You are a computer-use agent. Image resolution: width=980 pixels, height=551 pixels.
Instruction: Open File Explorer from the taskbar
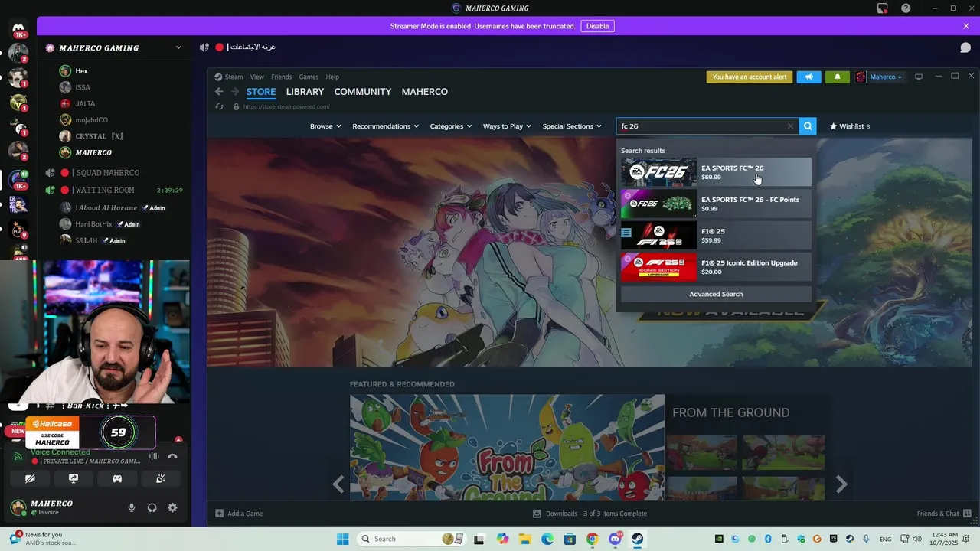(x=525, y=539)
